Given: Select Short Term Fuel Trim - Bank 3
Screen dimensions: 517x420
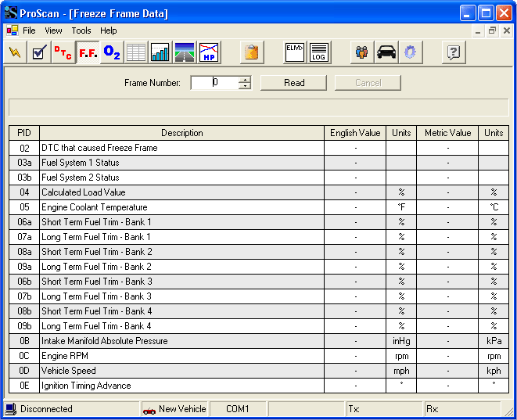Looking at the screenshot, I should point(259,282).
